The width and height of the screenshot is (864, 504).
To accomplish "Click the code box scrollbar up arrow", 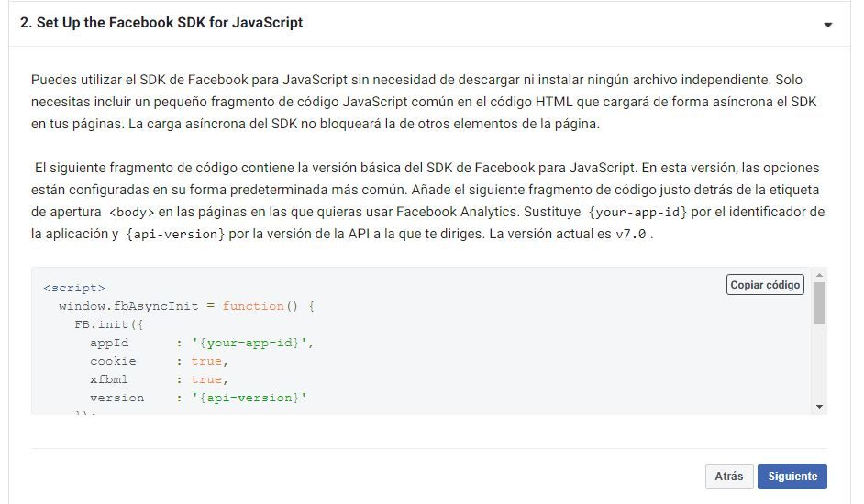I will click(819, 274).
